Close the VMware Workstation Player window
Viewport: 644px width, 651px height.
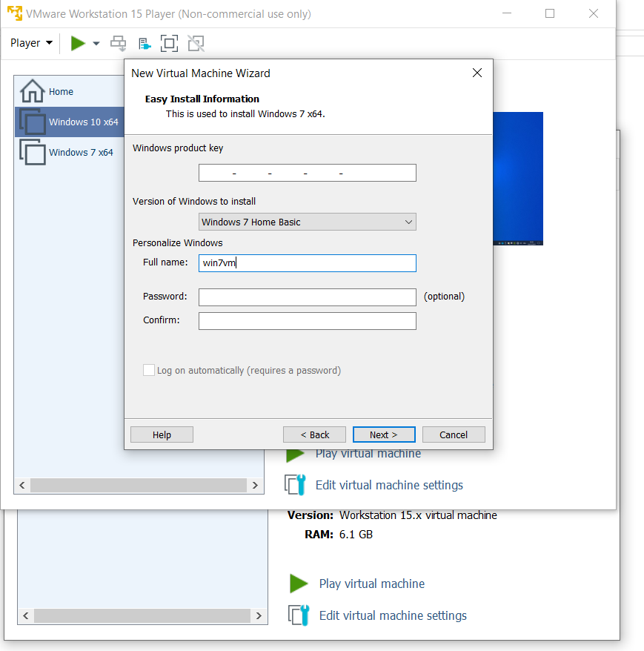coord(594,13)
